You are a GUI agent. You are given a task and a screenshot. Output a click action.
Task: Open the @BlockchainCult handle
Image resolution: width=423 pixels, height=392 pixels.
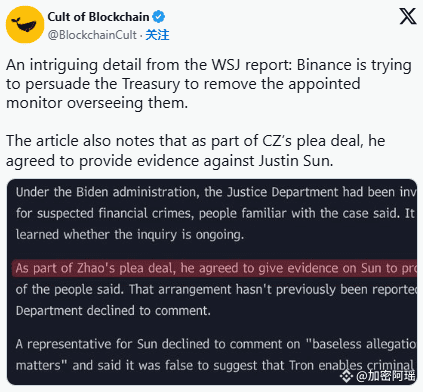92,35
